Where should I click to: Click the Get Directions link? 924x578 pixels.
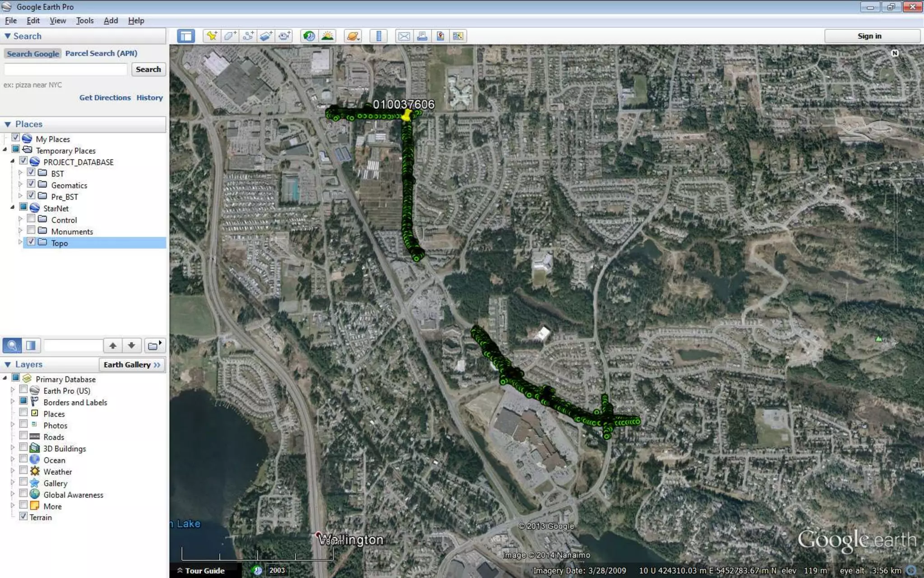coord(105,98)
